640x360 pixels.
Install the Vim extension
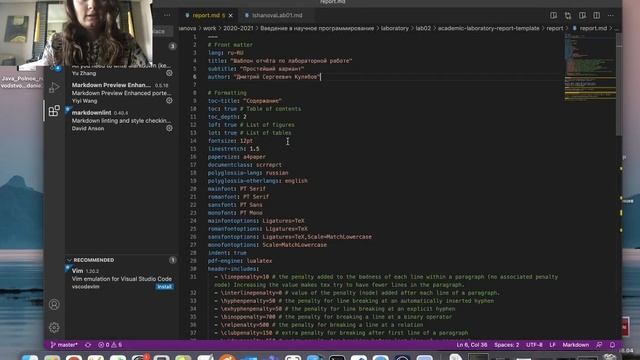(x=164, y=287)
